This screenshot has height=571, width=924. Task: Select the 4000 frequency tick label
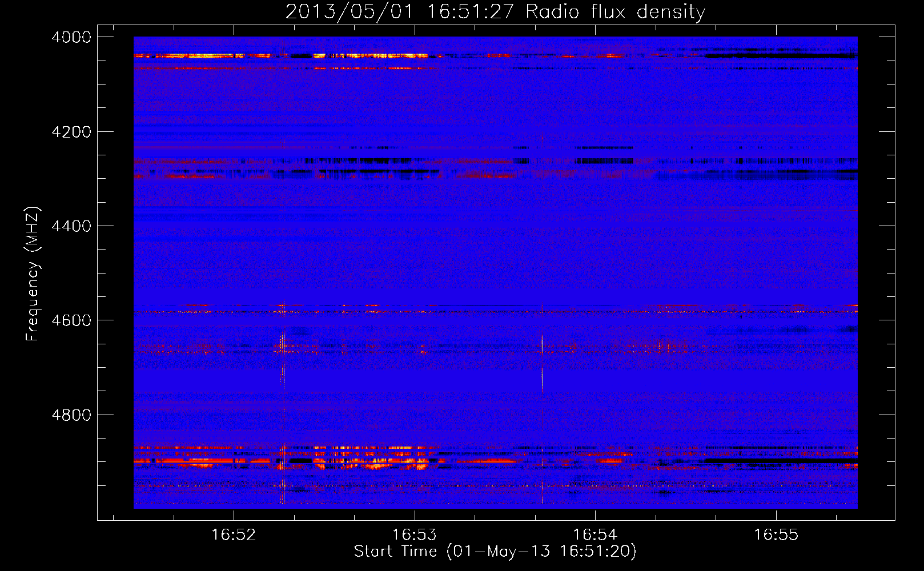(71, 37)
